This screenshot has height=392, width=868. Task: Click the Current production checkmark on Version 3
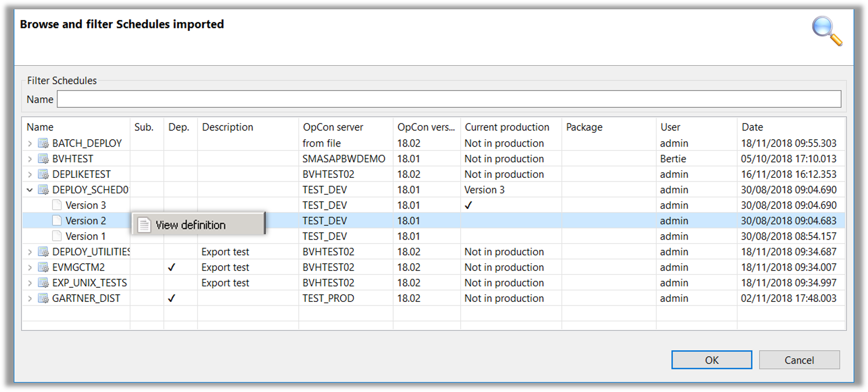point(469,205)
